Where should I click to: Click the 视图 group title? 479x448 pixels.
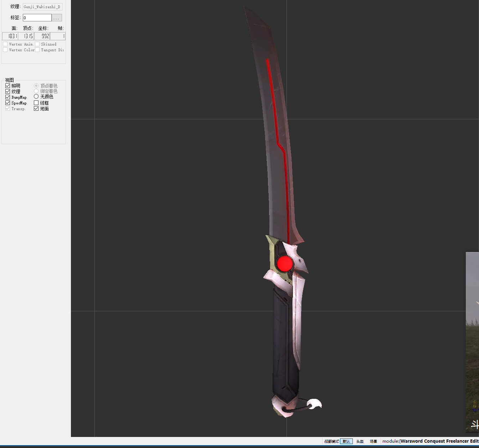tap(10, 80)
